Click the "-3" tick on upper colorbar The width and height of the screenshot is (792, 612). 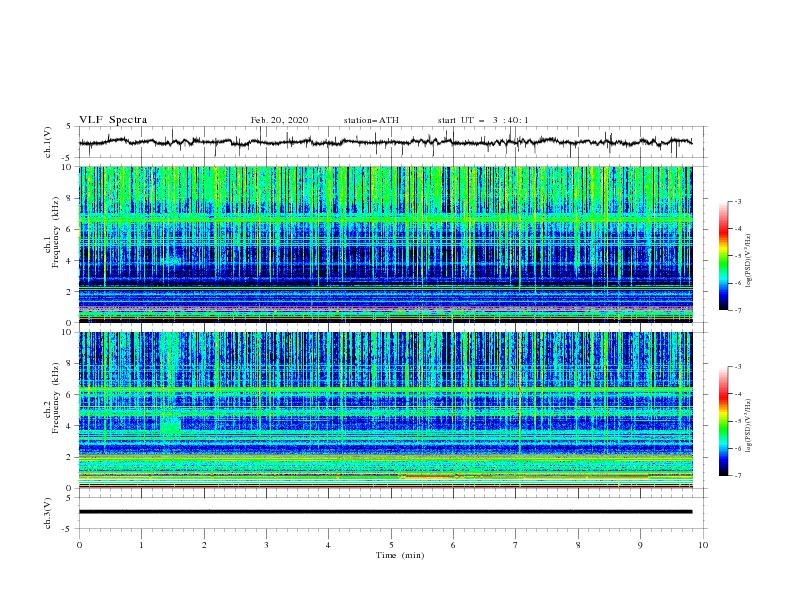(737, 201)
